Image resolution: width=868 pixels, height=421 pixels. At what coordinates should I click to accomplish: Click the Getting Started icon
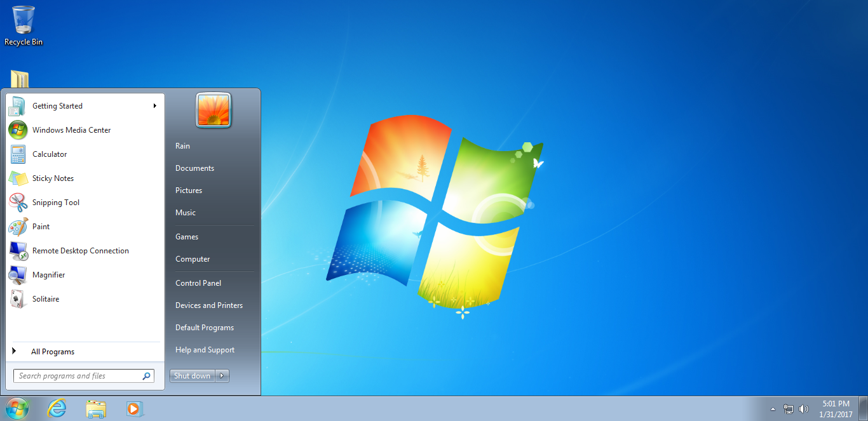coord(18,106)
